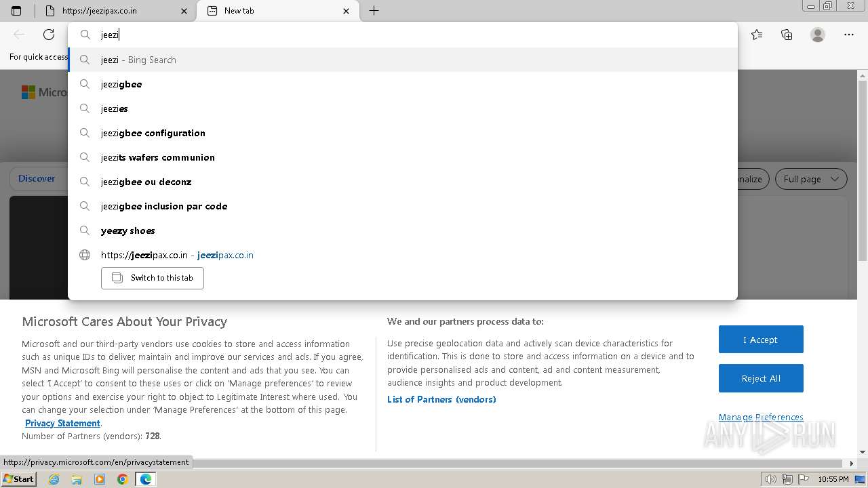Open the tab actions menu icon
This screenshot has height=488, width=868.
pos(16,11)
